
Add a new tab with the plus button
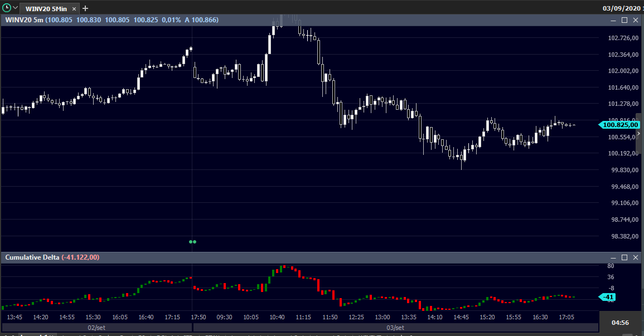click(x=85, y=8)
